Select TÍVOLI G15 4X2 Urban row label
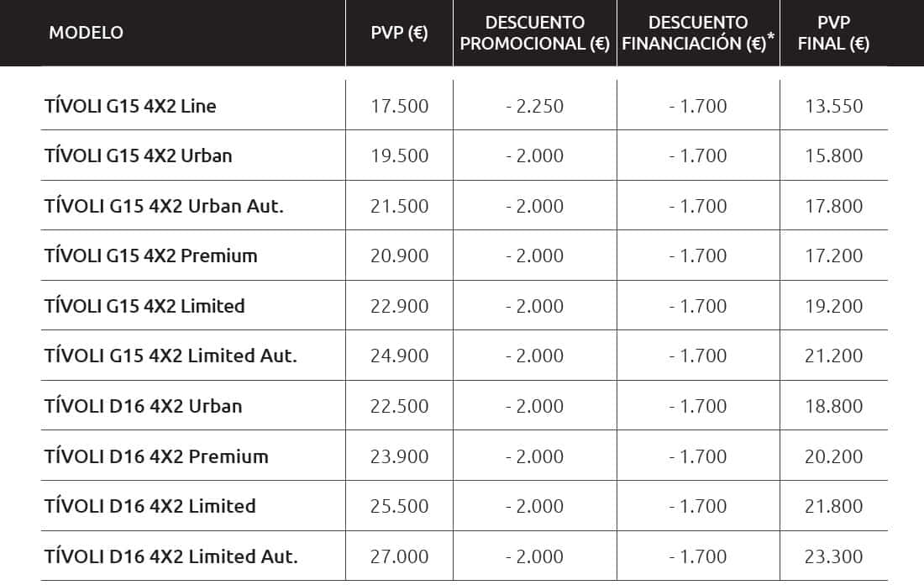The image size is (924, 585). pyautogui.click(x=138, y=155)
